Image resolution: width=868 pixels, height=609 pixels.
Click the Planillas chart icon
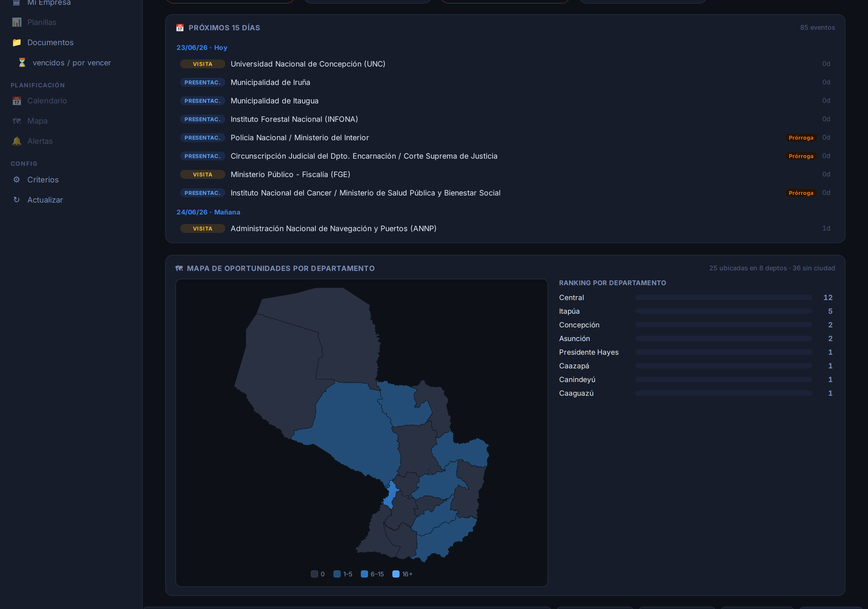point(17,22)
